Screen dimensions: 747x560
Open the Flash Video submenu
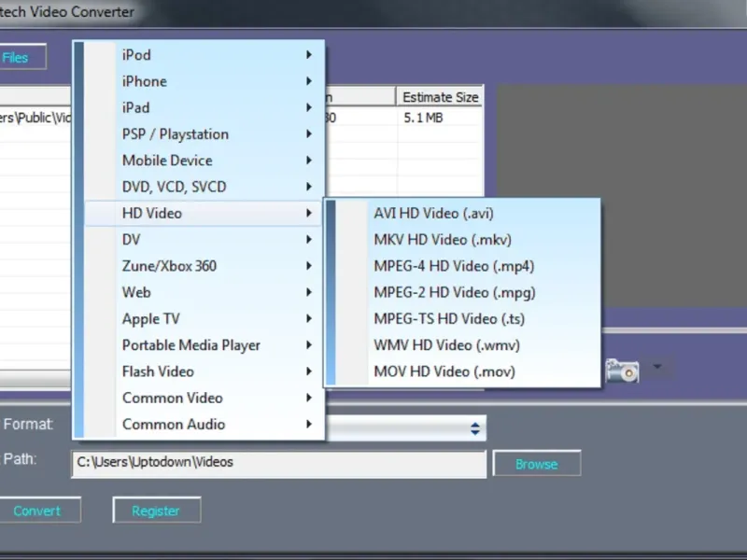tap(204, 371)
